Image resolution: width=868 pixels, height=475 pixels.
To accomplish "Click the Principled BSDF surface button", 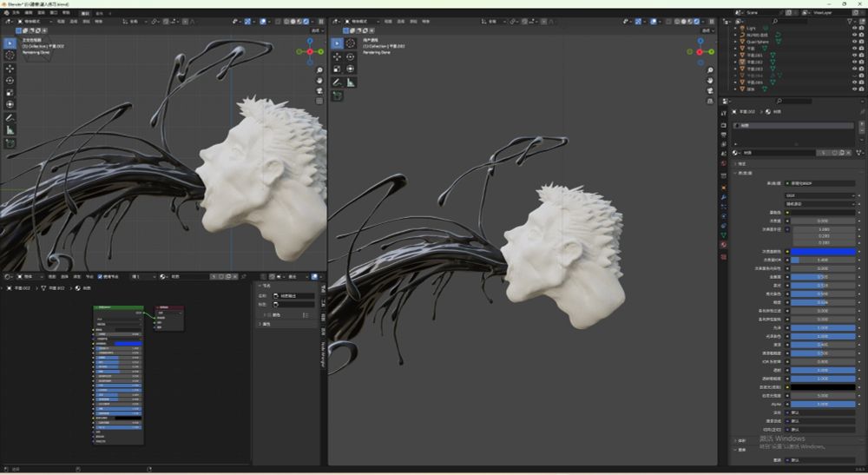I will (820, 183).
